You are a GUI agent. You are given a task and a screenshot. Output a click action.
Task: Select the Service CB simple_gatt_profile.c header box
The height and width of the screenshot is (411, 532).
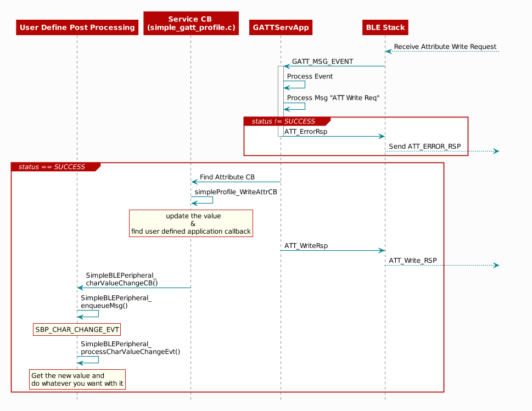coord(191,23)
